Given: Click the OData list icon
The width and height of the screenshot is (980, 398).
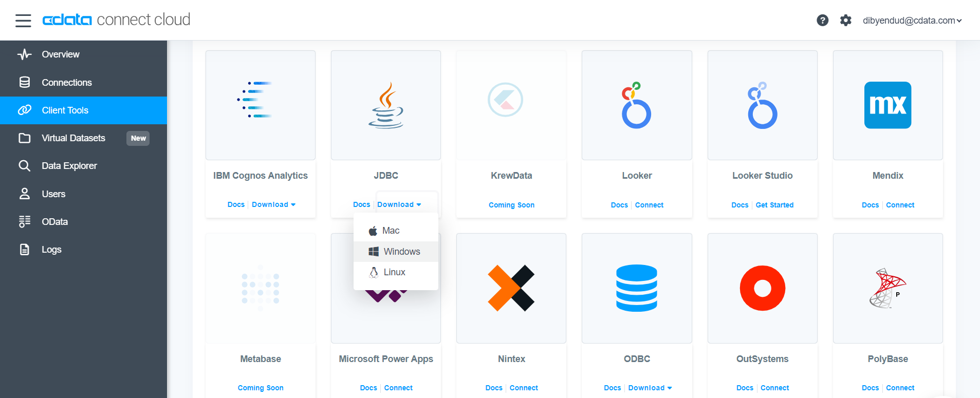Looking at the screenshot, I should point(25,221).
